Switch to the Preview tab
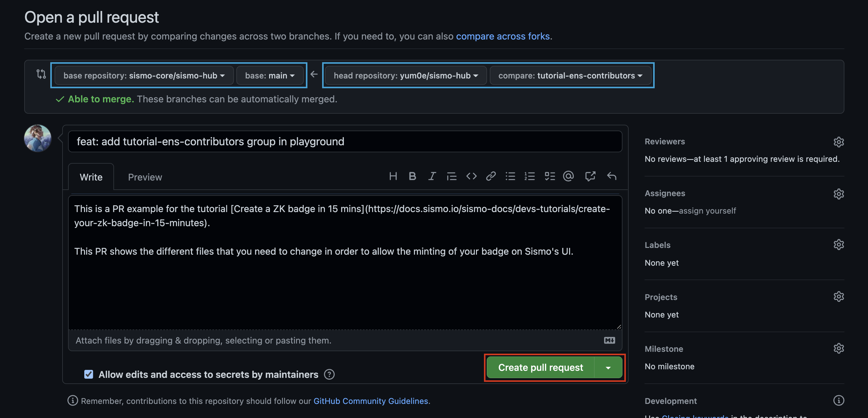Screen dimensions: 868x418 tap(145, 177)
